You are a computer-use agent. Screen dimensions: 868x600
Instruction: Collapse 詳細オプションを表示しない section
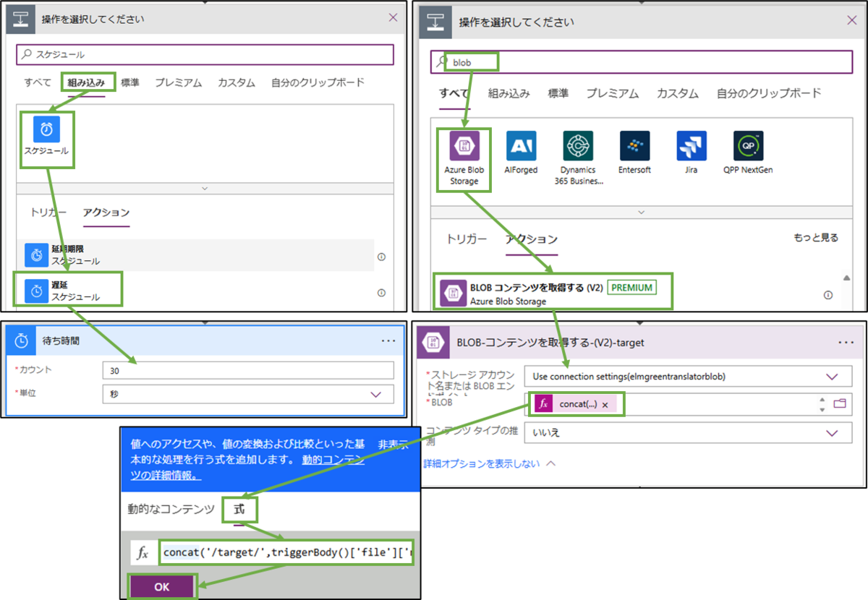[490, 464]
